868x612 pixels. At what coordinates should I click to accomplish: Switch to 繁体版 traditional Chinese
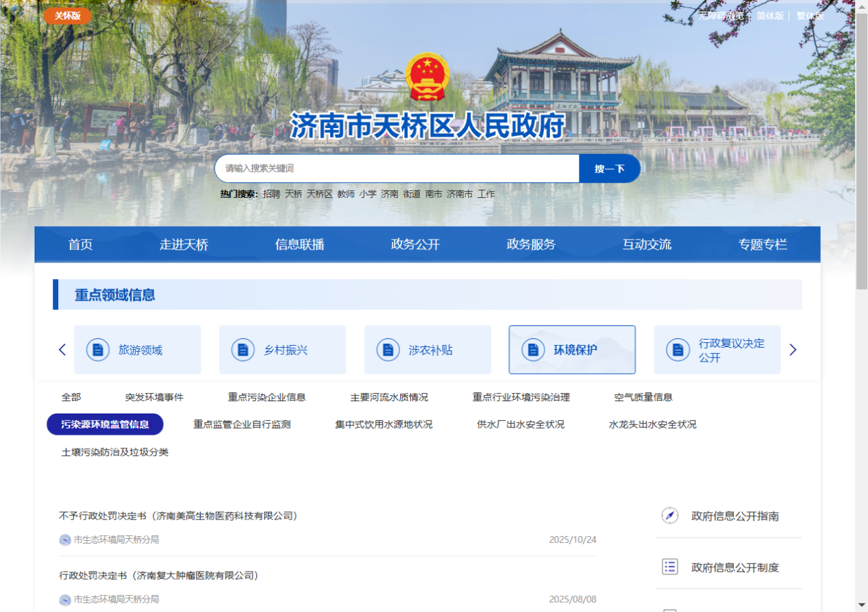(810, 16)
